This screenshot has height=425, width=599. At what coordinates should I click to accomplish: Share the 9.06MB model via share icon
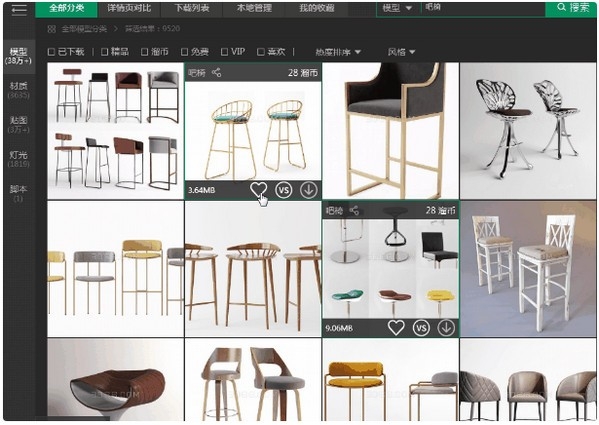[x=354, y=210]
